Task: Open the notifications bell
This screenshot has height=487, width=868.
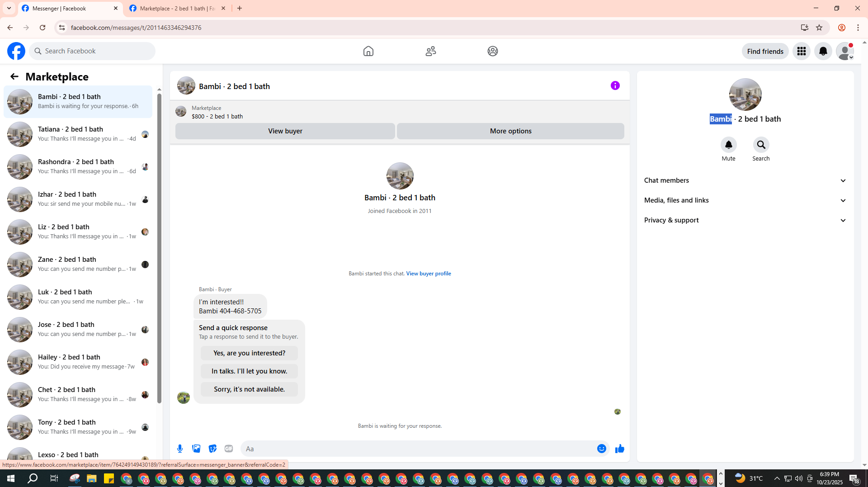Action: tap(823, 51)
